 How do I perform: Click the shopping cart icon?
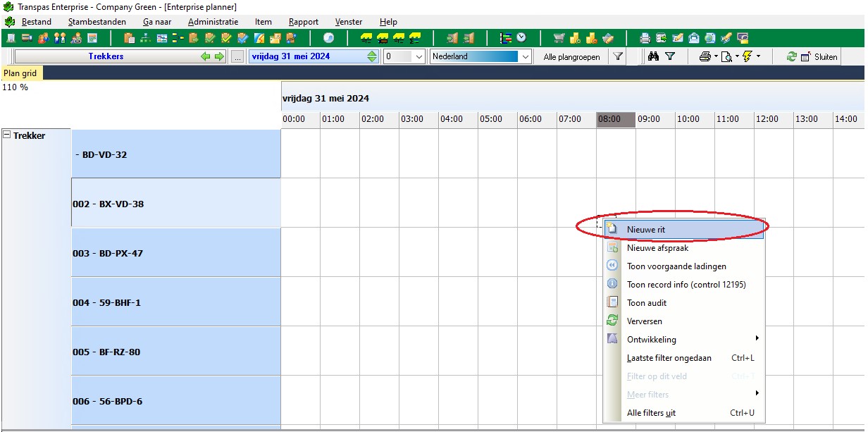[558, 38]
